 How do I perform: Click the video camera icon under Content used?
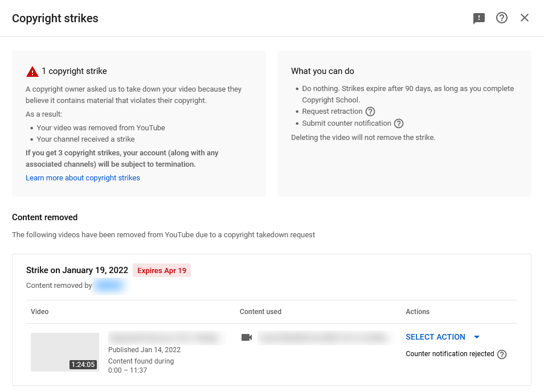coord(247,337)
